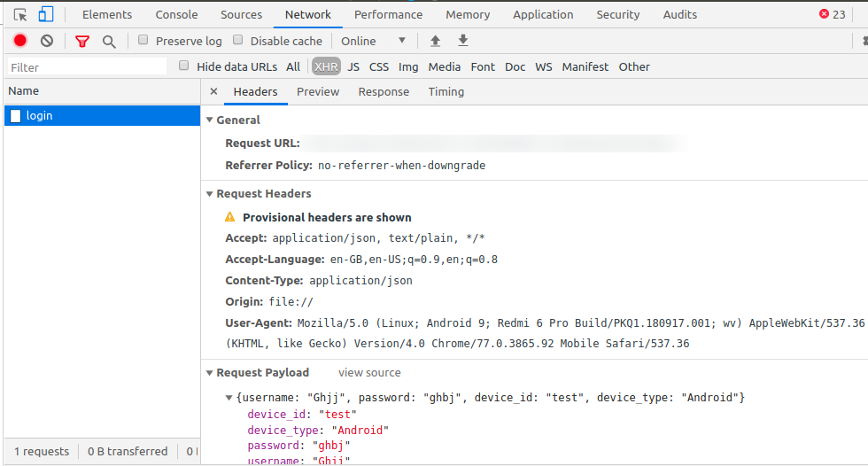The image size is (868, 466).
Task: Open the Application panel
Action: [x=543, y=14]
